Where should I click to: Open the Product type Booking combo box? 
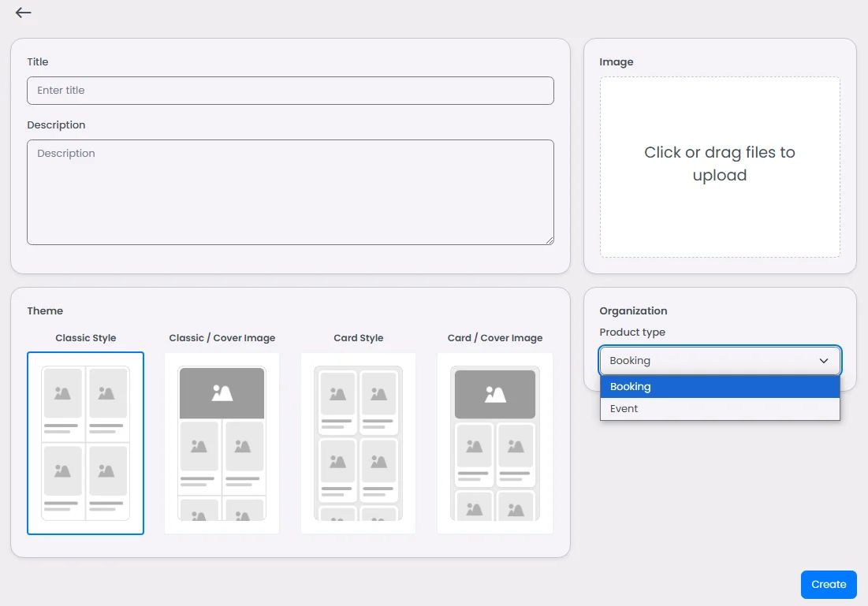tap(720, 361)
